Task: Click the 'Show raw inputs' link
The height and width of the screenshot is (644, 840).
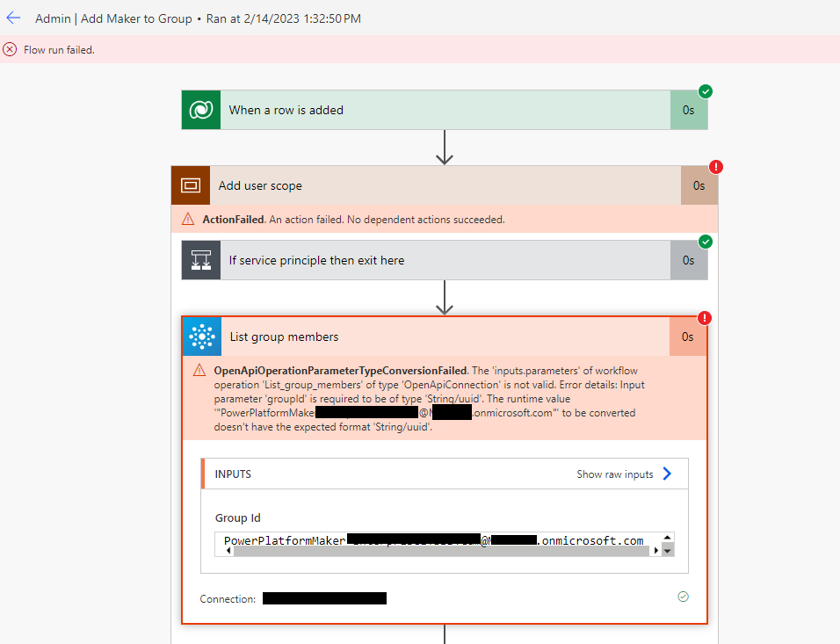Action: [x=617, y=474]
